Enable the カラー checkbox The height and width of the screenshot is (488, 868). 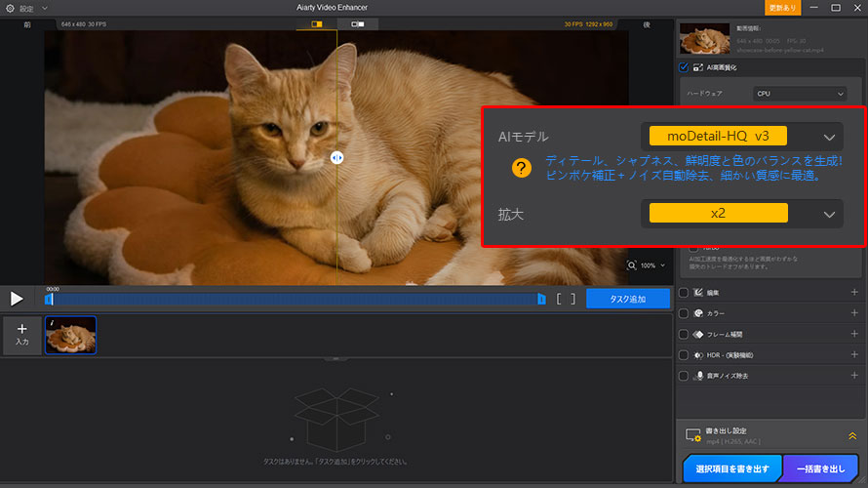684,313
